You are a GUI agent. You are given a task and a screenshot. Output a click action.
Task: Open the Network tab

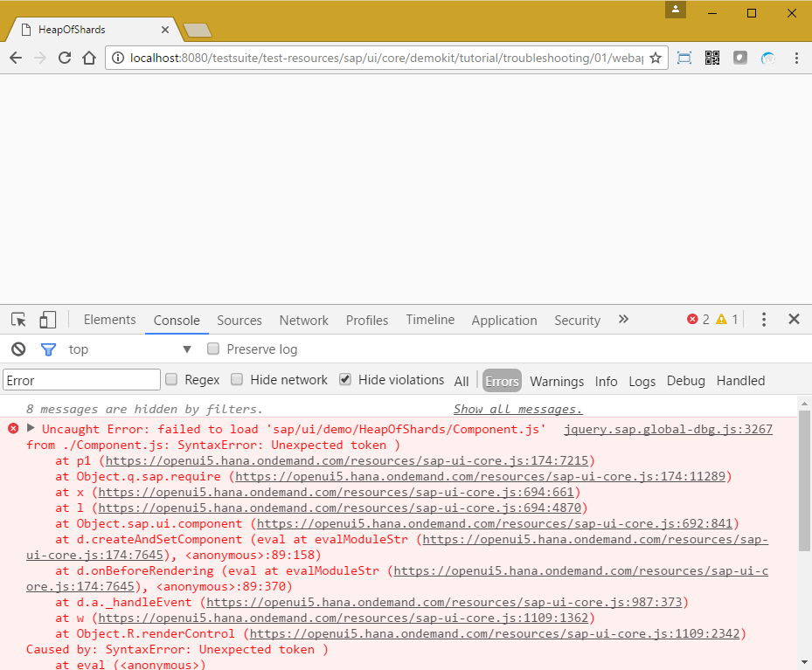click(x=304, y=321)
